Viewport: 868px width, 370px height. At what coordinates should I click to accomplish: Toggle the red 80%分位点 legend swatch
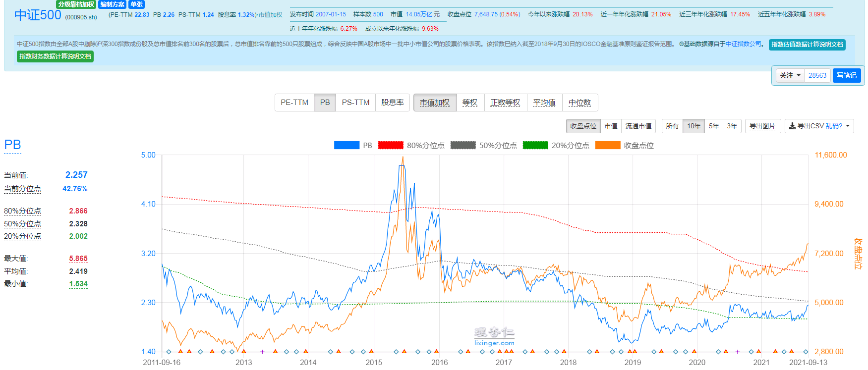click(x=391, y=146)
